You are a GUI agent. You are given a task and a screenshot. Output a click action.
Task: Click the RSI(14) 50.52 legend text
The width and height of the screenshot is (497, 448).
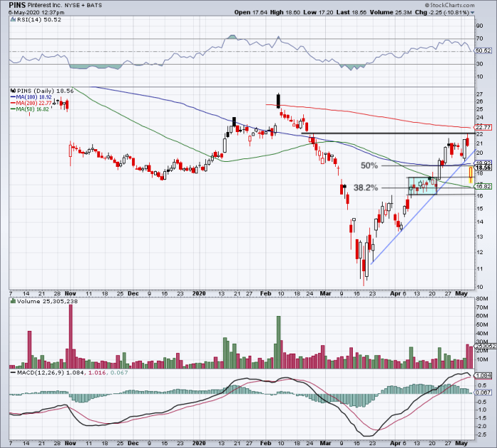[39, 19]
